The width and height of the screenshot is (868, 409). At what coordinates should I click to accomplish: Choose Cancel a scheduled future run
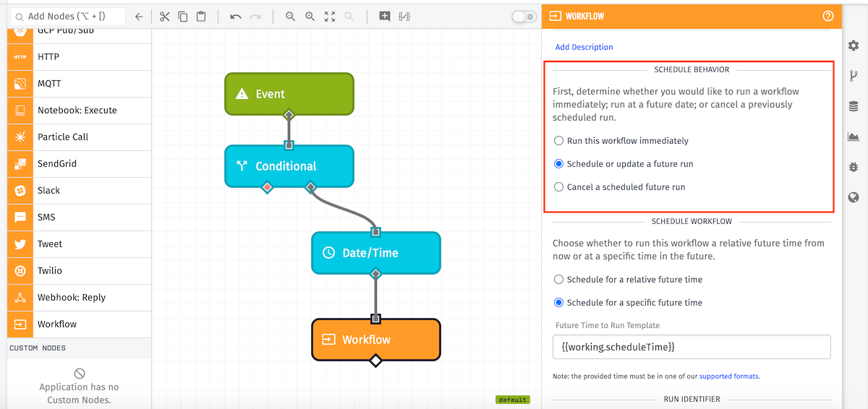click(558, 187)
